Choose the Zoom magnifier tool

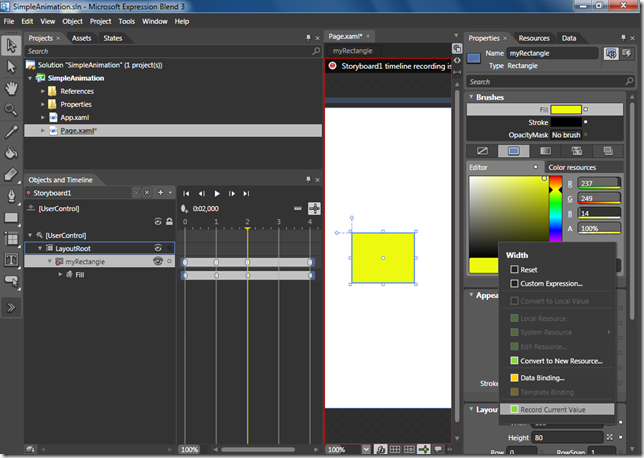click(x=12, y=110)
